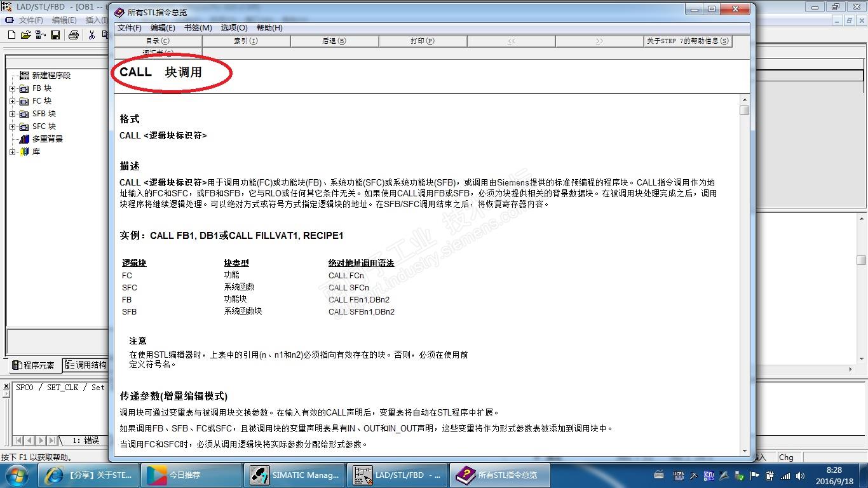The width and height of the screenshot is (868, 488).
Task: Click the previous topic << button
Action: pos(511,41)
